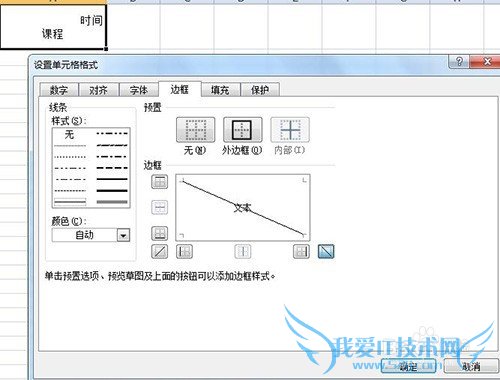Select the cell containing 时间 课程
500x380 pixels.
click(53, 27)
